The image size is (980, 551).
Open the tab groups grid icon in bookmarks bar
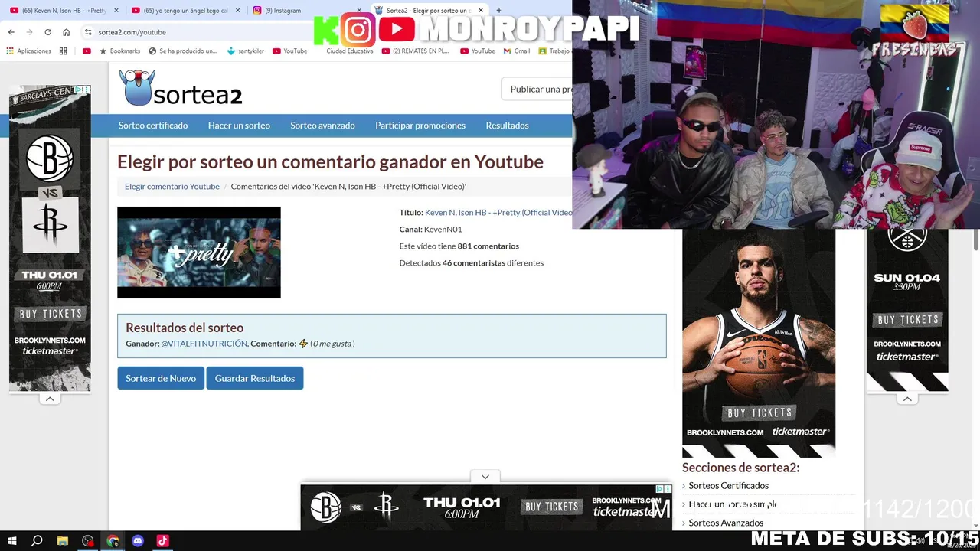click(64, 51)
